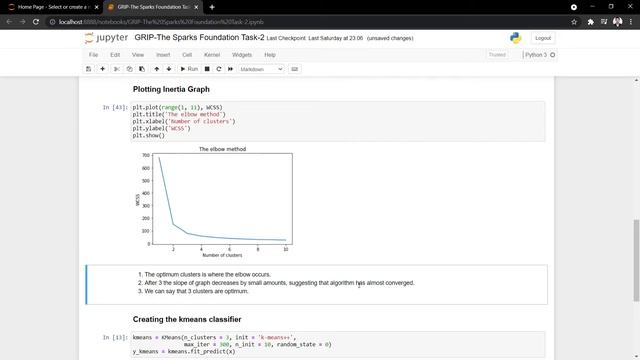Image resolution: width=640 pixels, height=360 pixels.
Task: Open the Kernel menu
Action: pyautogui.click(x=212, y=55)
